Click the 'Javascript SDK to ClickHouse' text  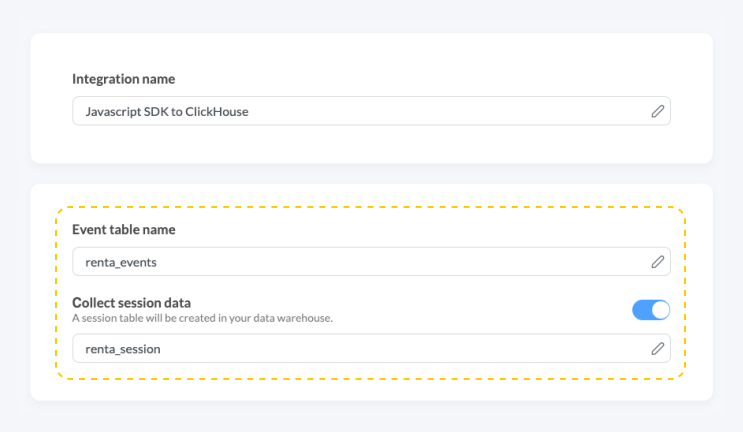167,112
